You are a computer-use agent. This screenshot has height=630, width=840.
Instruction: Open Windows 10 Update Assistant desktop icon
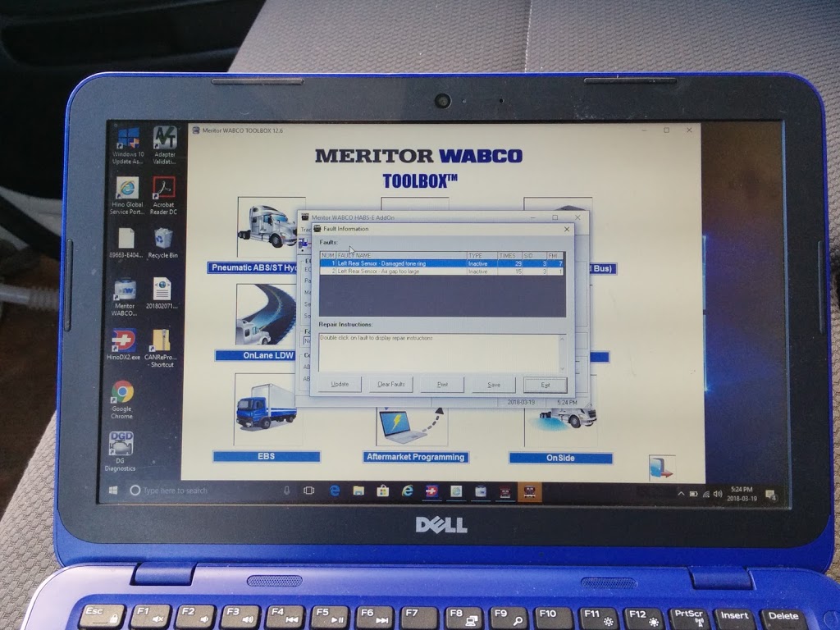(x=129, y=144)
